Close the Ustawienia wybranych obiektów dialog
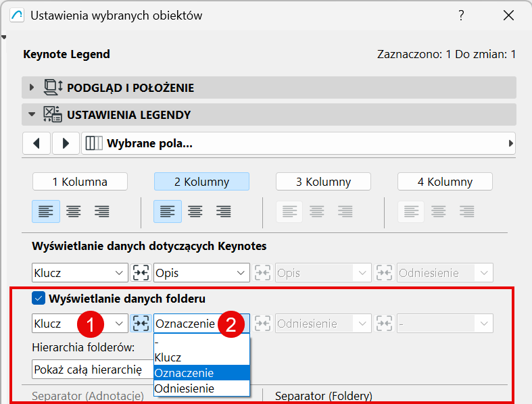 [508, 16]
